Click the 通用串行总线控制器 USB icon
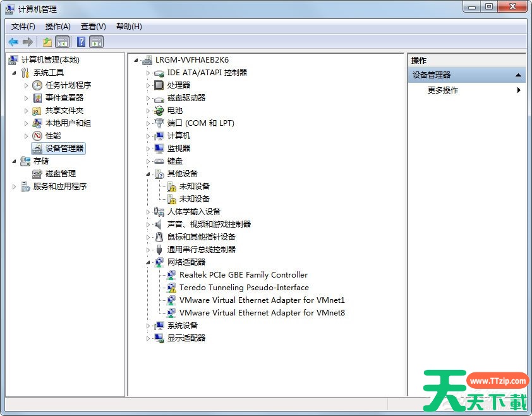 coord(159,250)
